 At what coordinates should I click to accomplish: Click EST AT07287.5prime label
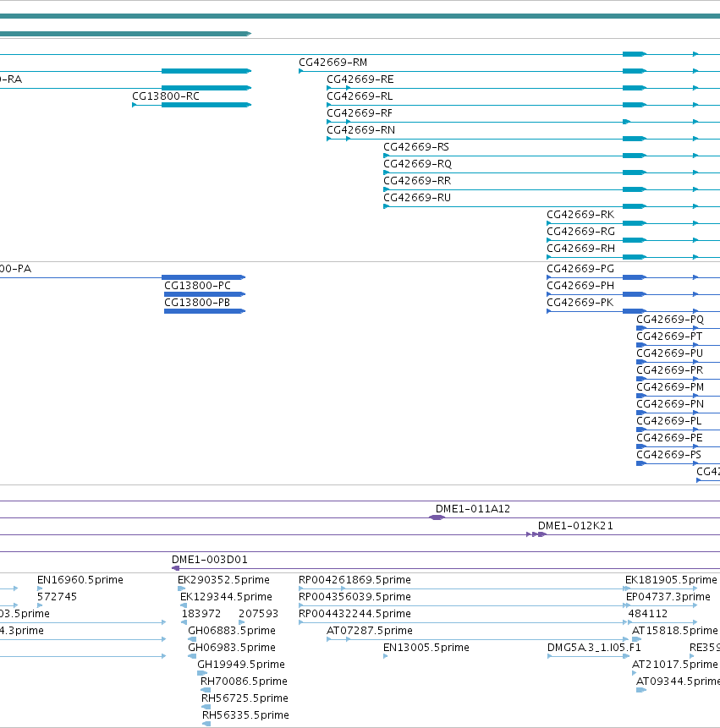coord(370,631)
